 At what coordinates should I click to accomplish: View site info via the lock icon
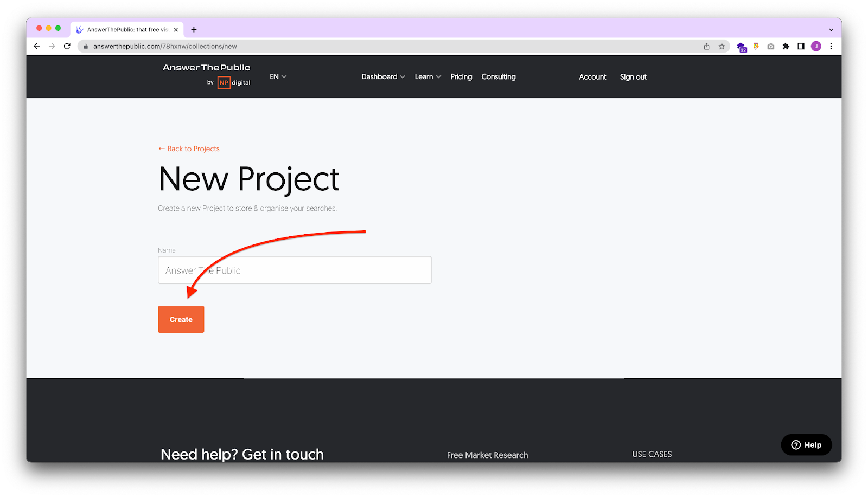click(x=86, y=47)
